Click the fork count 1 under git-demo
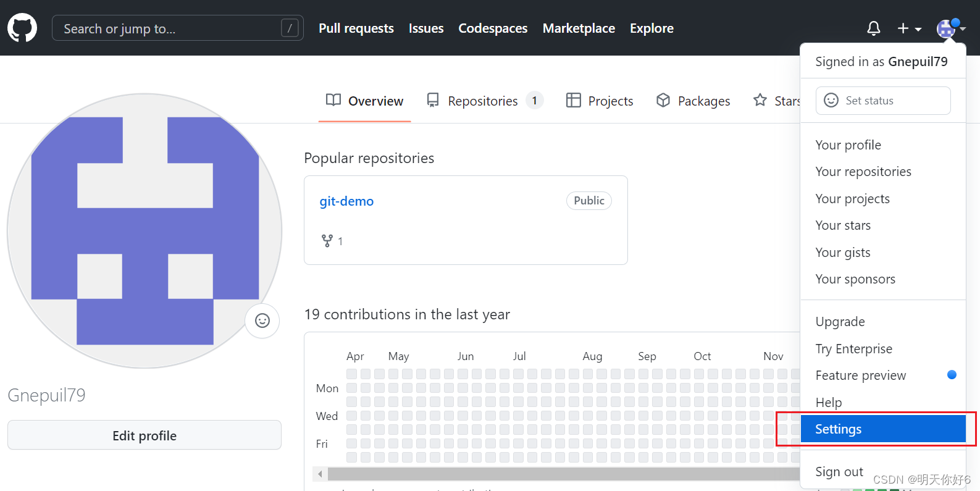980x491 pixels. tap(340, 241)
